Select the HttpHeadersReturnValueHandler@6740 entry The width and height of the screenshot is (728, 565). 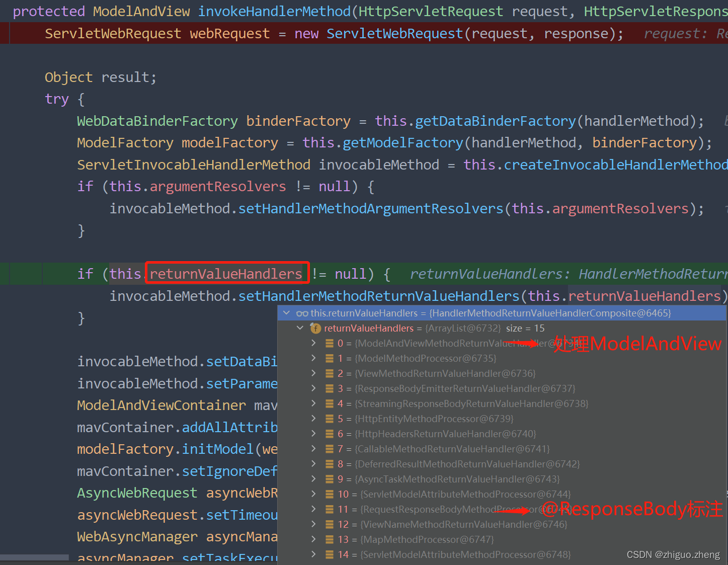(502, 434)
